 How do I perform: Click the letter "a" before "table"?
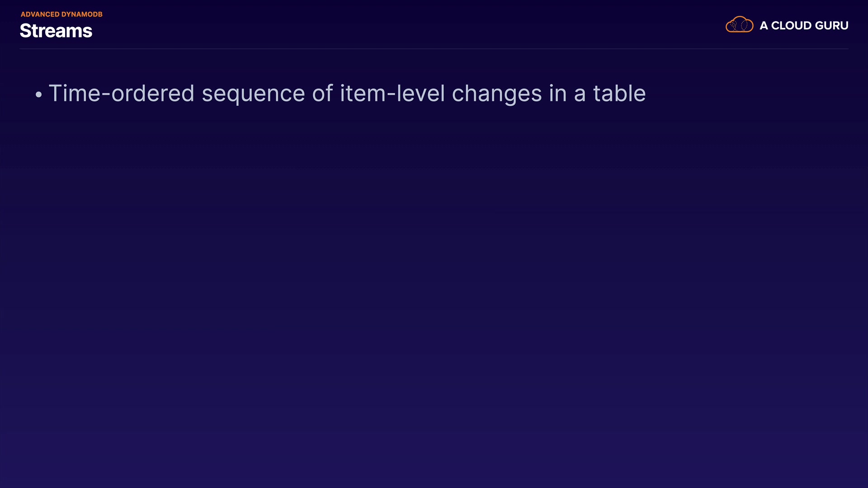(x=580, y=94)
